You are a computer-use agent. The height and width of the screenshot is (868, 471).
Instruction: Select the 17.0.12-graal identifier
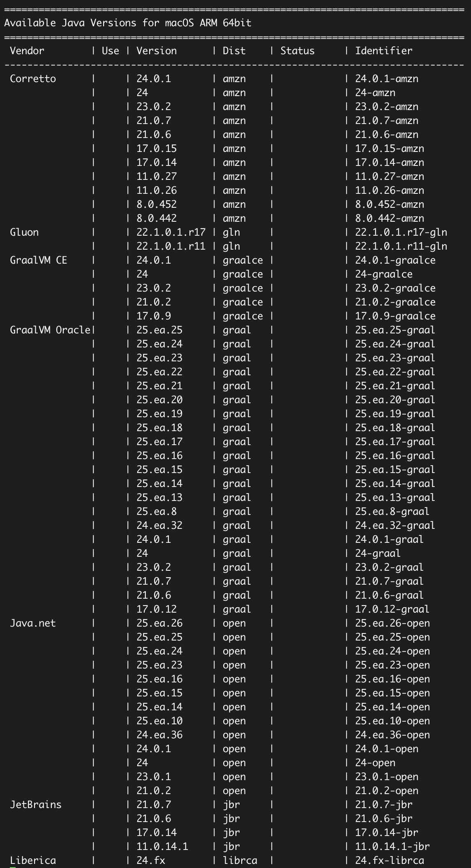pos(392,609)
